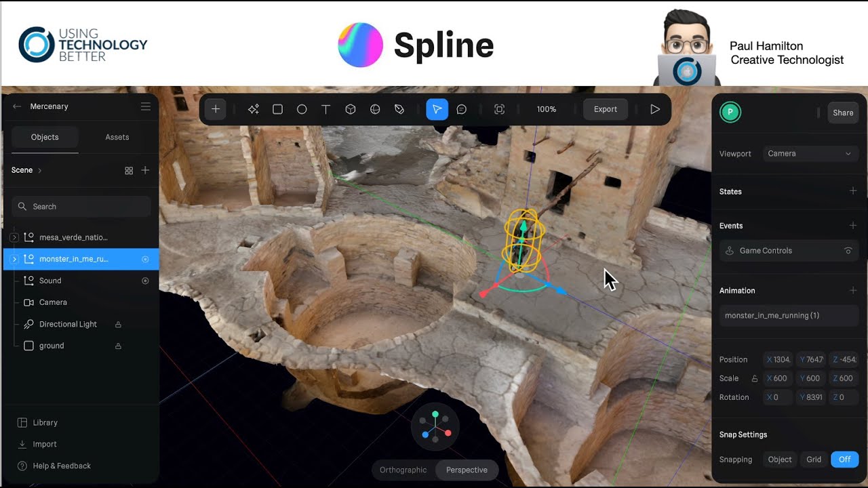The image size is (868, 488).
Task: Click the plus add-object toolbar button
Action: [x=216, y=109]
